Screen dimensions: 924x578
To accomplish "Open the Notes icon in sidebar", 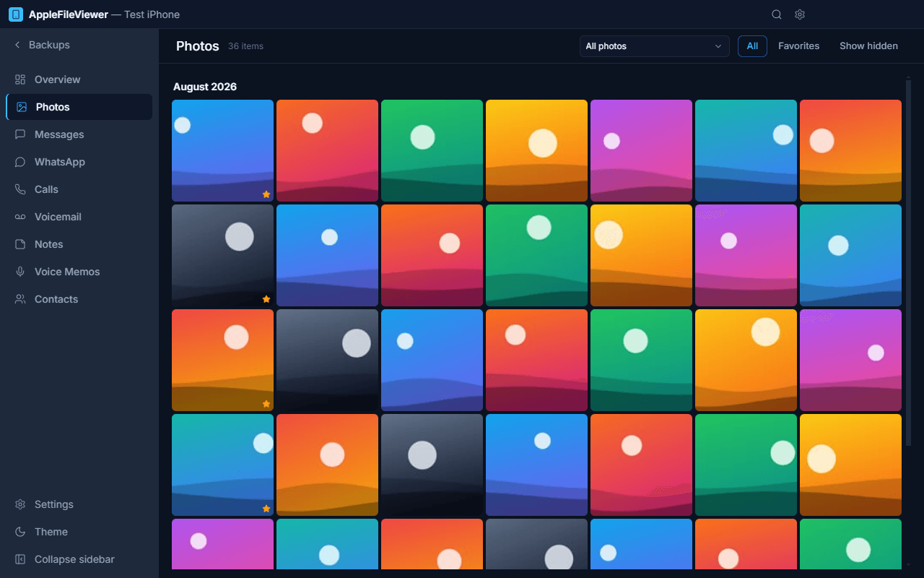I will [x=20, y=244].
